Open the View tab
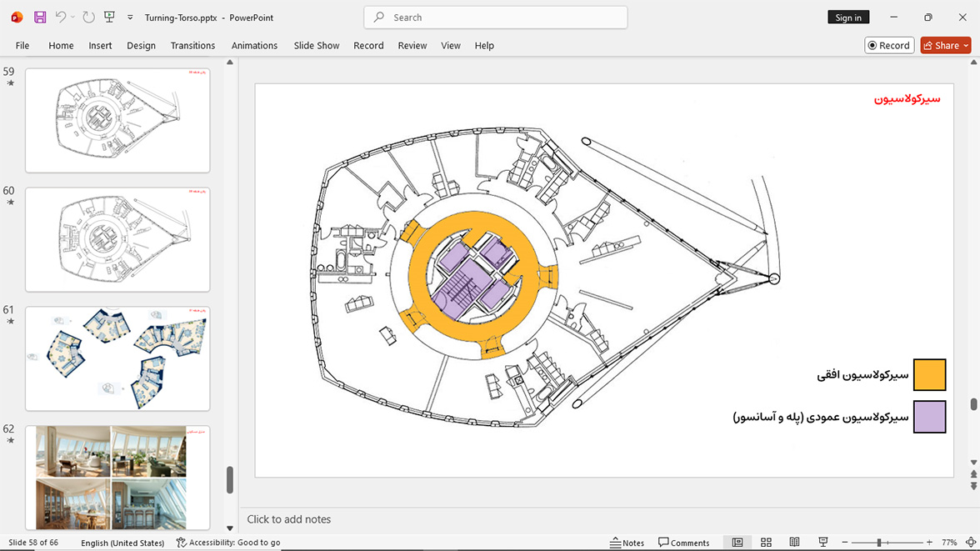Viewport: 980px width, 551px height. [451, 46]
